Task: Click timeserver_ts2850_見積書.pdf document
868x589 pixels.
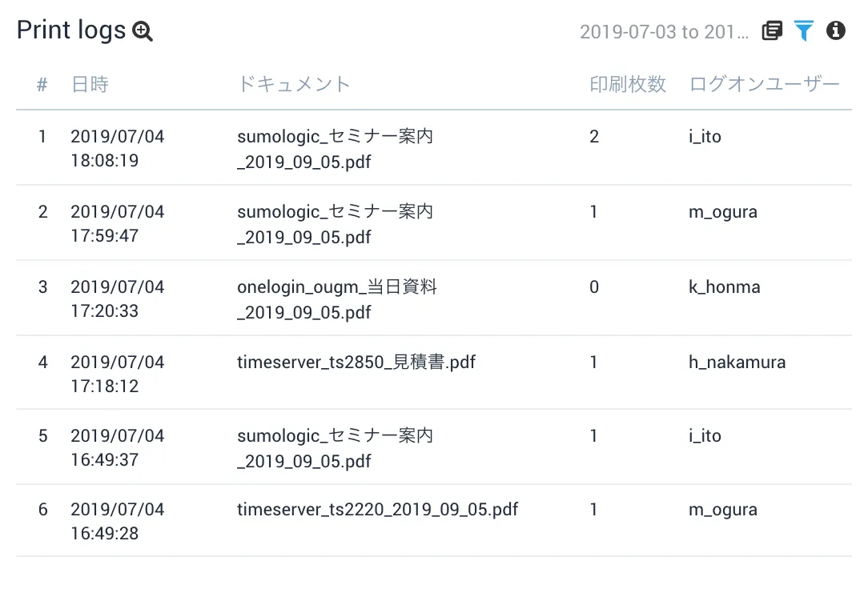Action: click(x=356, y=363)
